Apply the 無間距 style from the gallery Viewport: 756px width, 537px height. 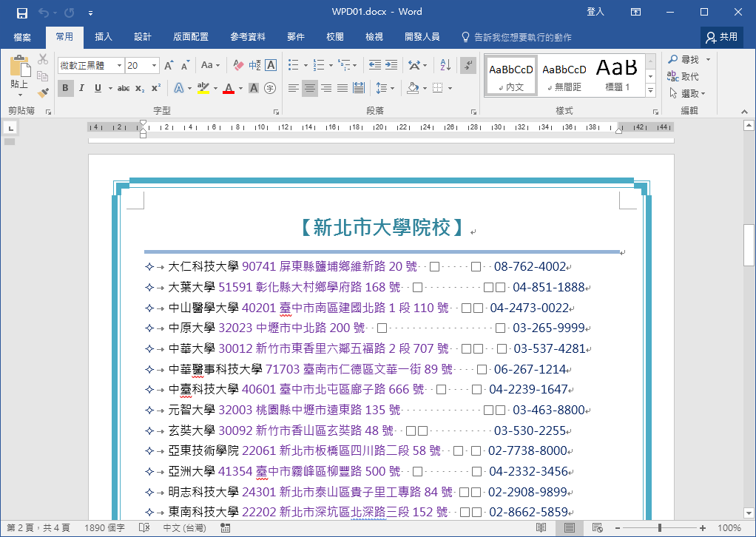(x=564, y=75)
